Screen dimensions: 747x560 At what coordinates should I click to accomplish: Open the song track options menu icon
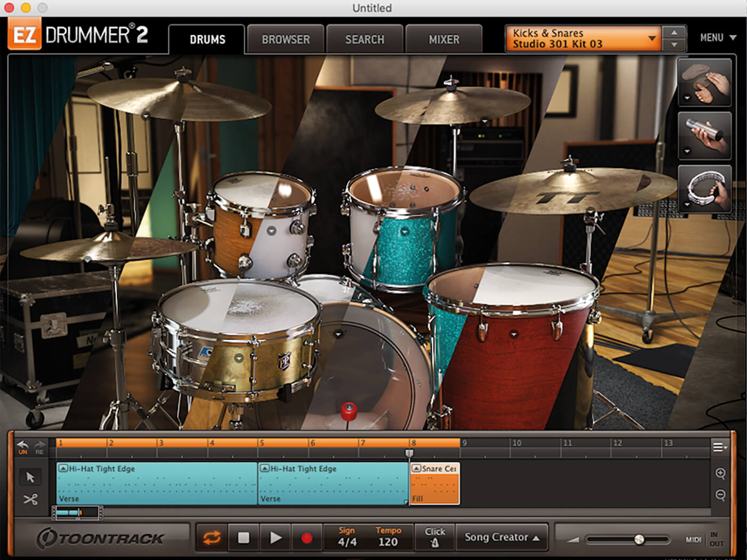(x=720, y=447)
